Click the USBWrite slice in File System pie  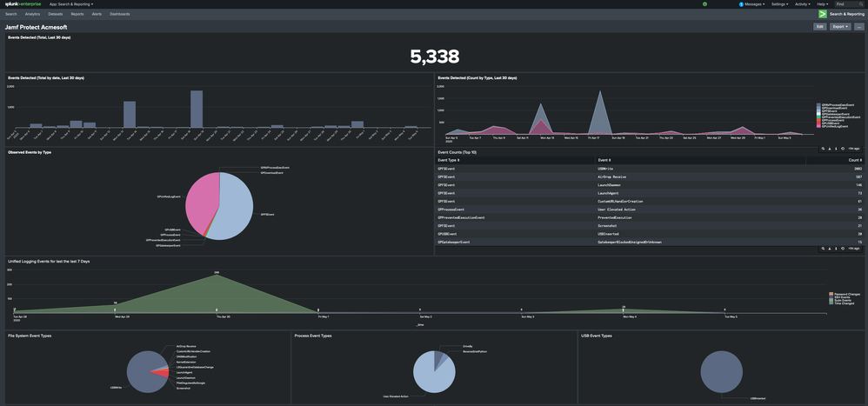(x=141, y=373)
